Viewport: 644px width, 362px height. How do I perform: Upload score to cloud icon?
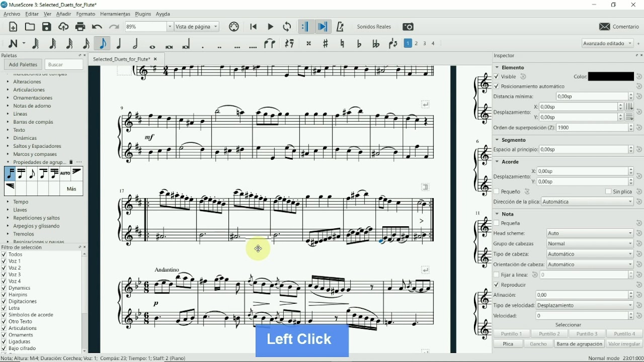click(x=63, y=27)
